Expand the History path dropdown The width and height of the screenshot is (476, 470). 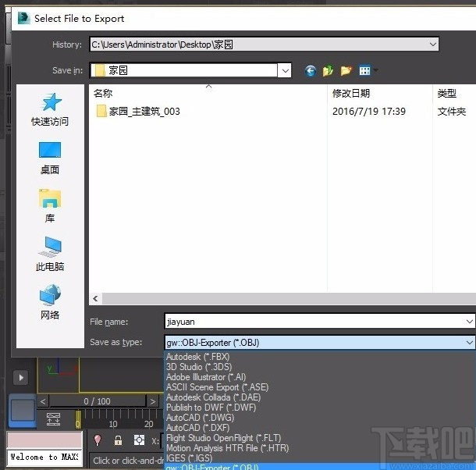click(433, 45)
